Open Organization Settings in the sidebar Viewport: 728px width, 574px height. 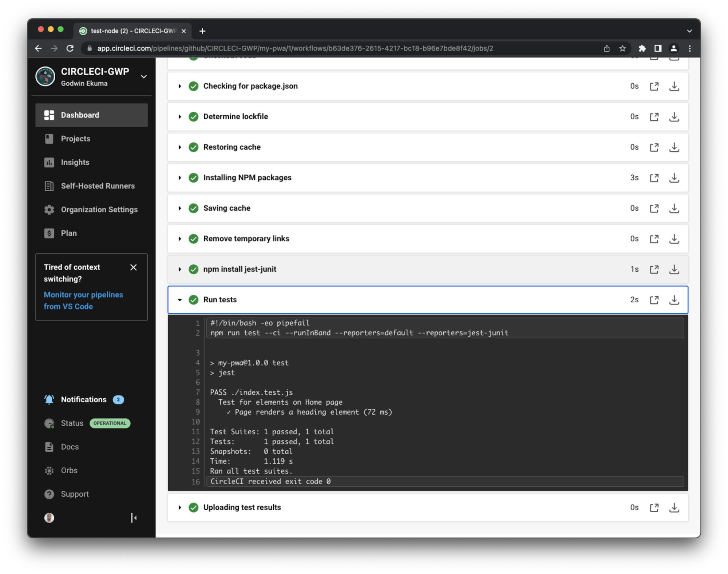click(99, 210)
